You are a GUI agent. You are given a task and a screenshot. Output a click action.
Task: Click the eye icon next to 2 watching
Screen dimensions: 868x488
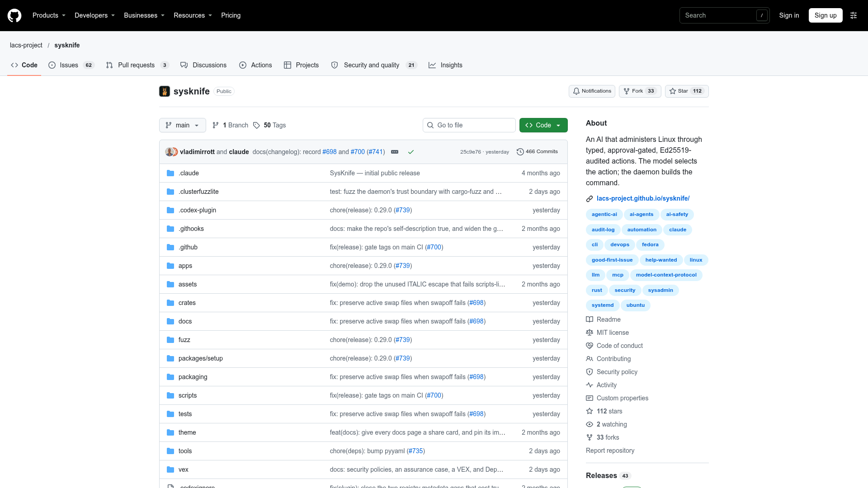(590, 424)
